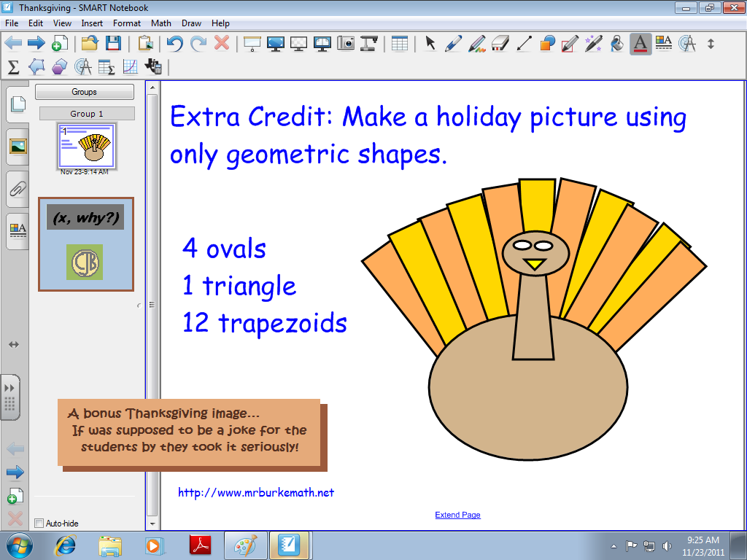Move toolbar with up-down arrow
747x560 pixels.
pyautogui.click(x=711, y=44)
